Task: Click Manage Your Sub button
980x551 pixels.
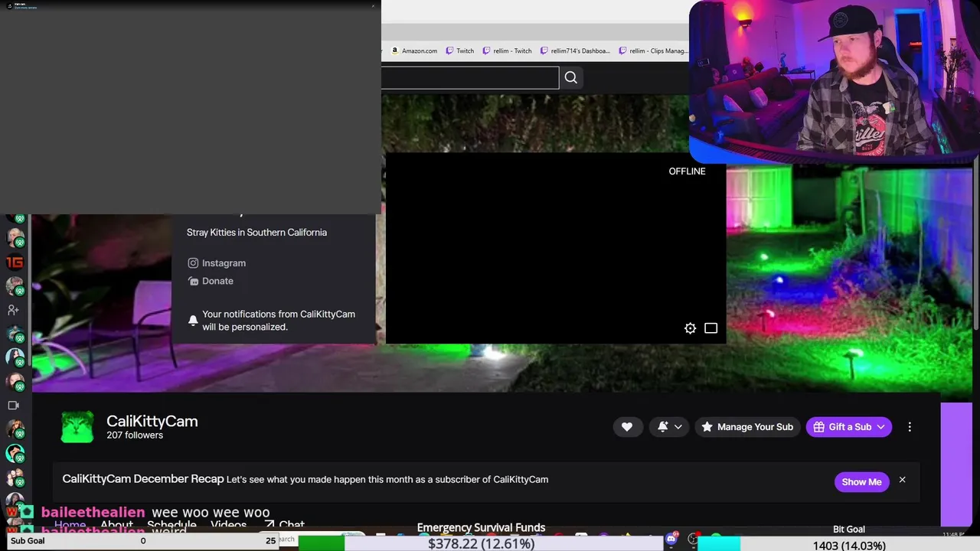Action: (748, 427)
